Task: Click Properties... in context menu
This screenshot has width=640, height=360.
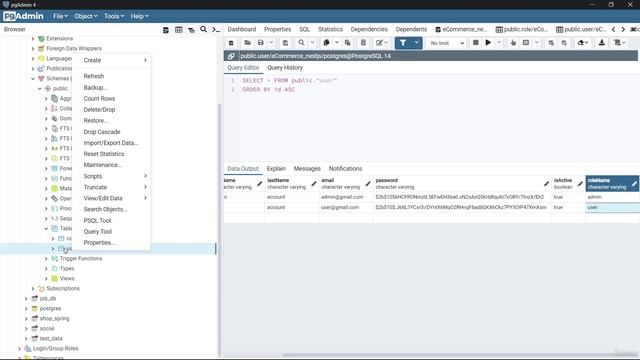Action: (x=100, y=243)
